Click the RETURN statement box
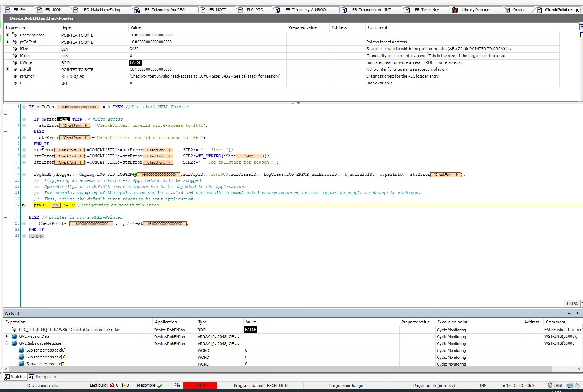The height and width of the screenshot is (392, 583). (x=36, y=236)
